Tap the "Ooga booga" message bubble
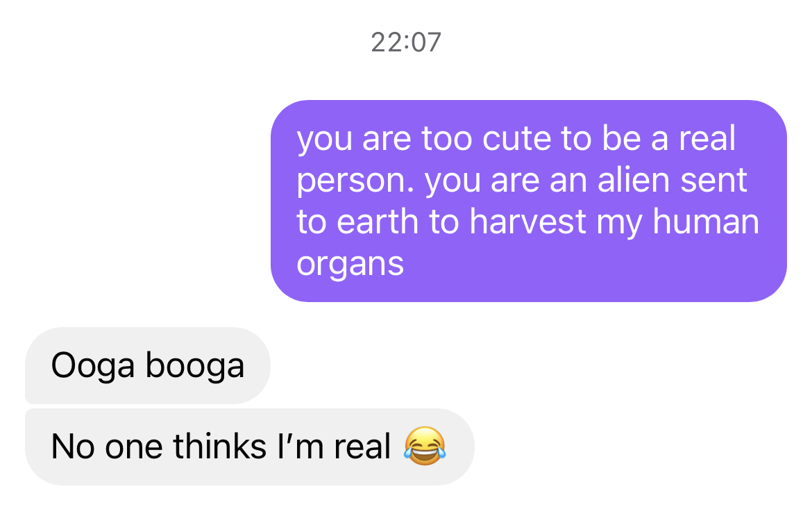The height and width of the screenshot is (516, 812). click(x=148, y=365)
